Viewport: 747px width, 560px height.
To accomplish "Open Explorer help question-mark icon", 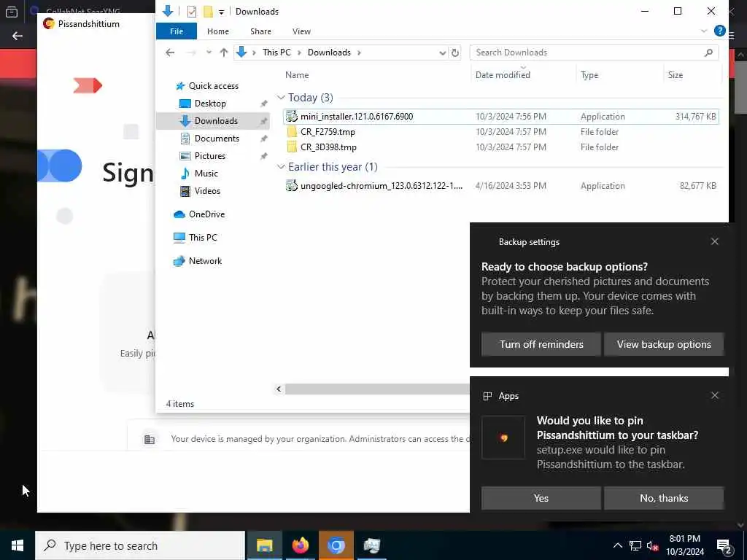I will [719, 31].
